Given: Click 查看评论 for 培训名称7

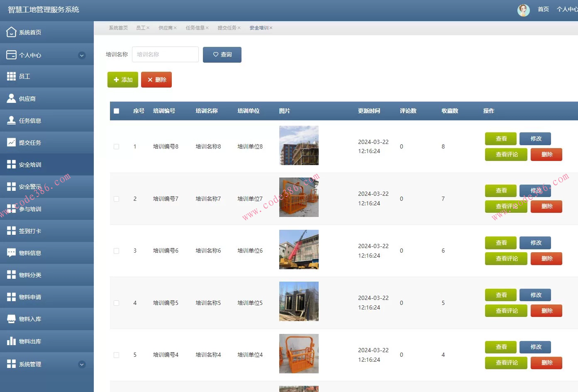Looking at the screenshot, I should point(506,206).
